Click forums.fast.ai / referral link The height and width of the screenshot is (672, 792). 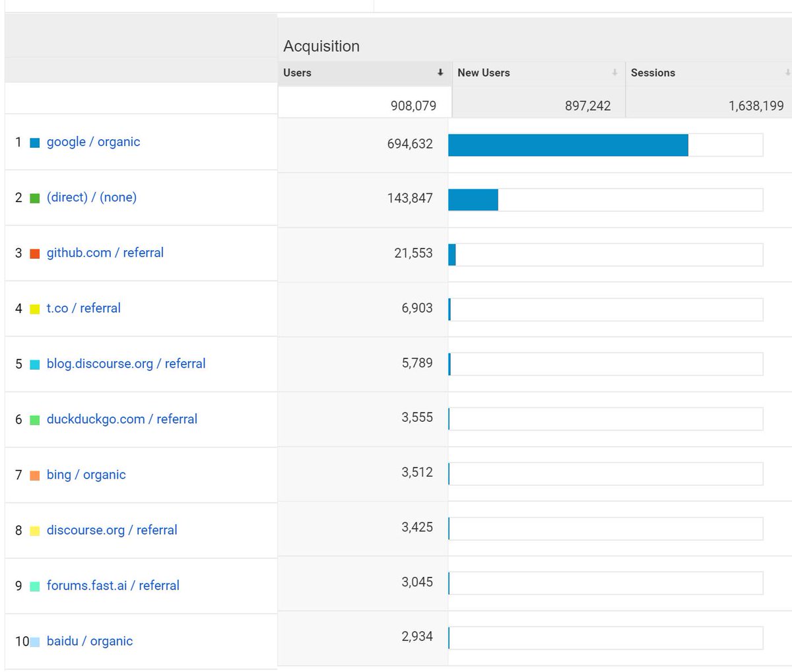tap(113, 586)
